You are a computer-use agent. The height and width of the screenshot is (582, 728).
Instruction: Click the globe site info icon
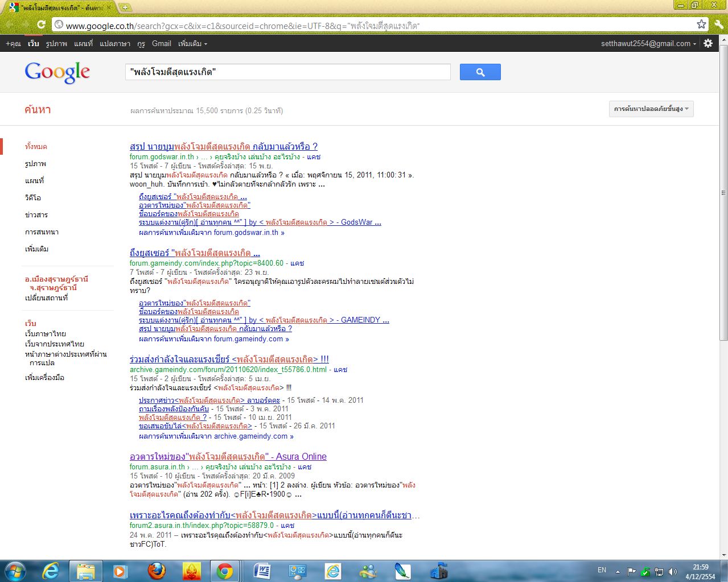(x=58, y=25)
